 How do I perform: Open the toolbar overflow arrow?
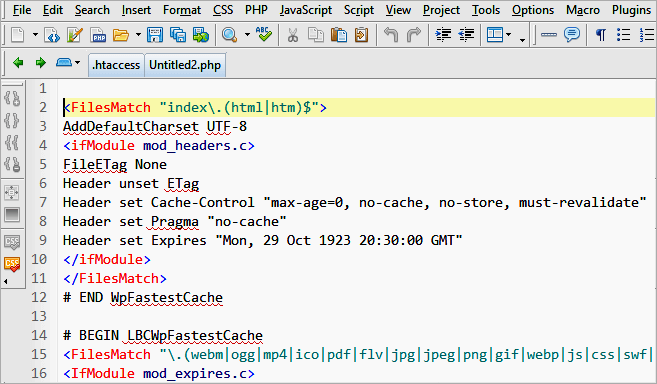pos(522,40)
